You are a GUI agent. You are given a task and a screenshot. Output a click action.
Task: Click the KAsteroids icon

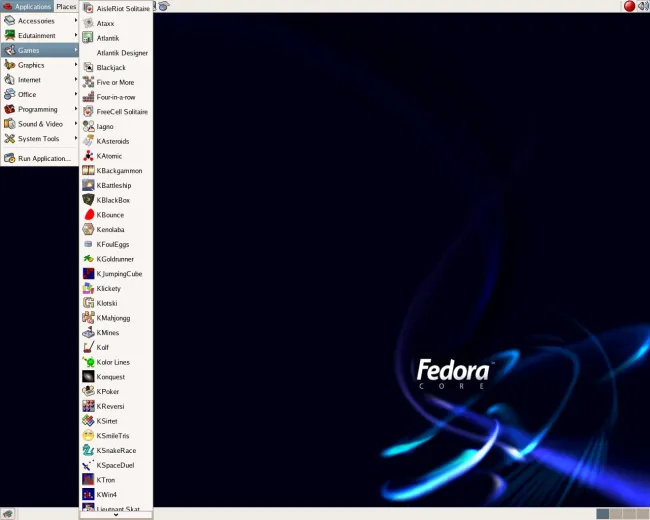tap(88, 141)
